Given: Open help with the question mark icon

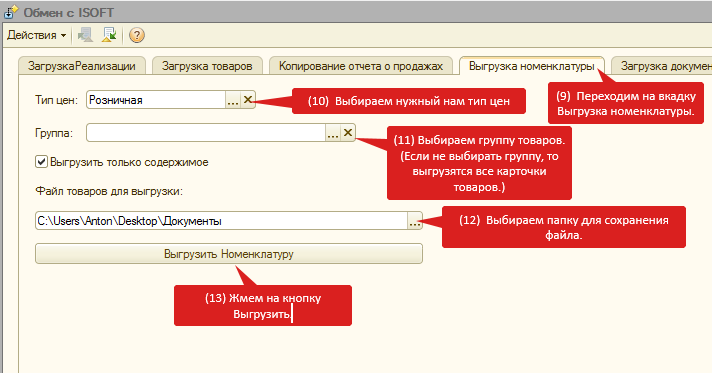Looking at the screenshot, I should [137, 35].
